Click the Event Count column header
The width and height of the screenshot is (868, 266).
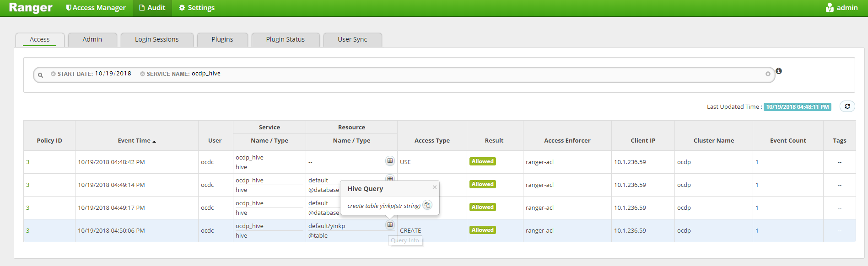click(788, 141)
